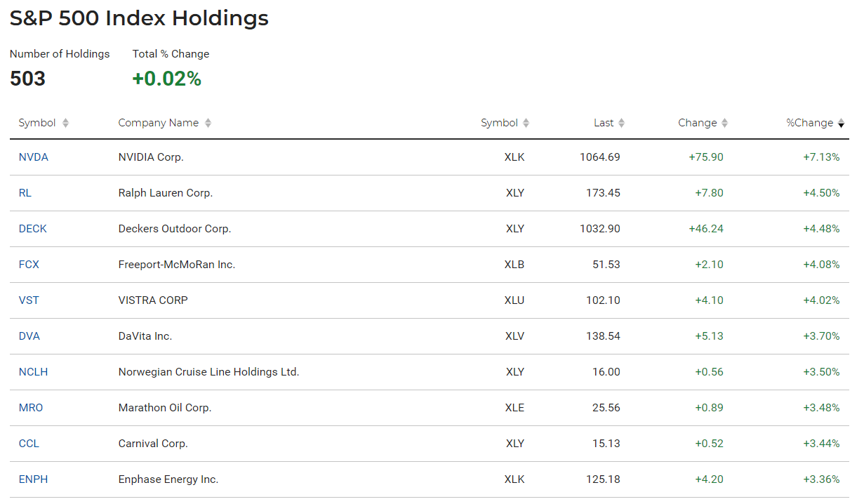Open NVDA ticker link
This screenshot has height=504, width=864.
click(33, 157)
